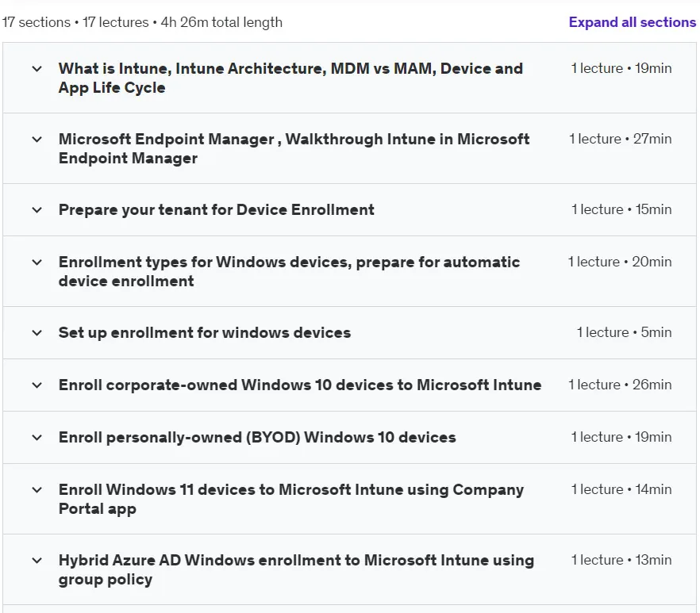Click '1 lecture • 5min' label
This screenshot has width=700, height=613.
point(624,332)
